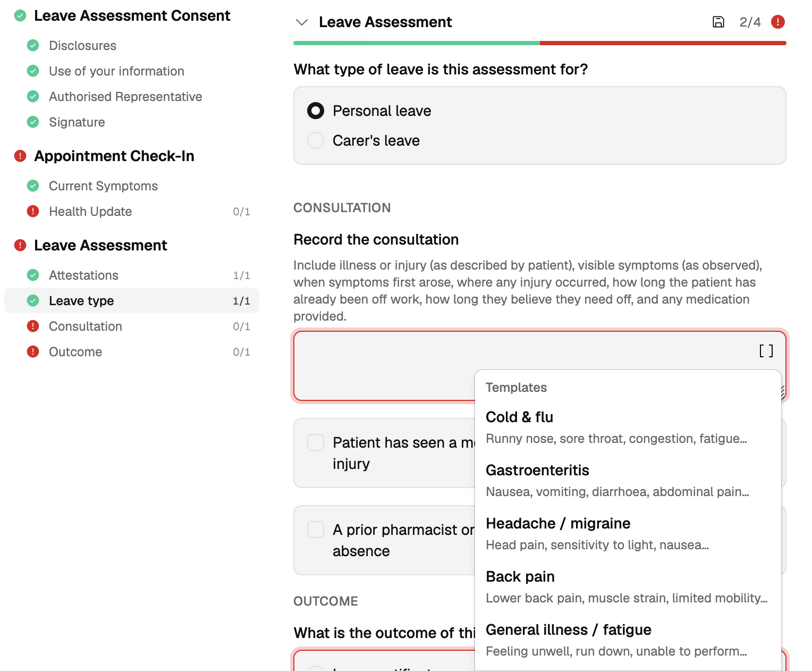Go to the Consultation sidebar step
The height and width of the screenshot is (671, 812).
coord(132,326)
